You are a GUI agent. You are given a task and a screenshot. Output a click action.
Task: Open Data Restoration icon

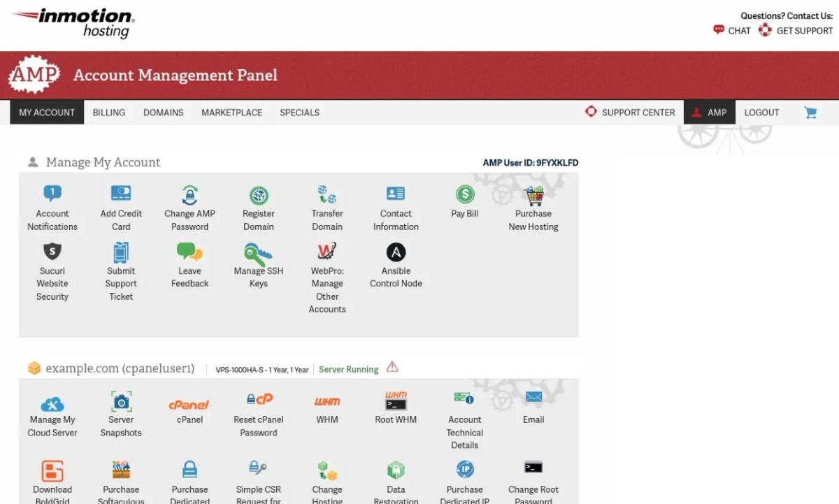[396, 470]
